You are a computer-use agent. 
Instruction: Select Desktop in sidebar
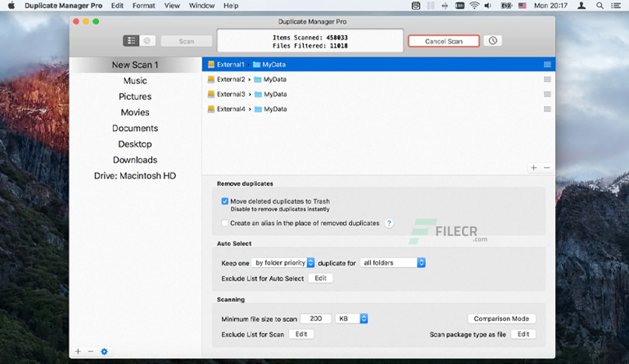(x=135, y=144)
